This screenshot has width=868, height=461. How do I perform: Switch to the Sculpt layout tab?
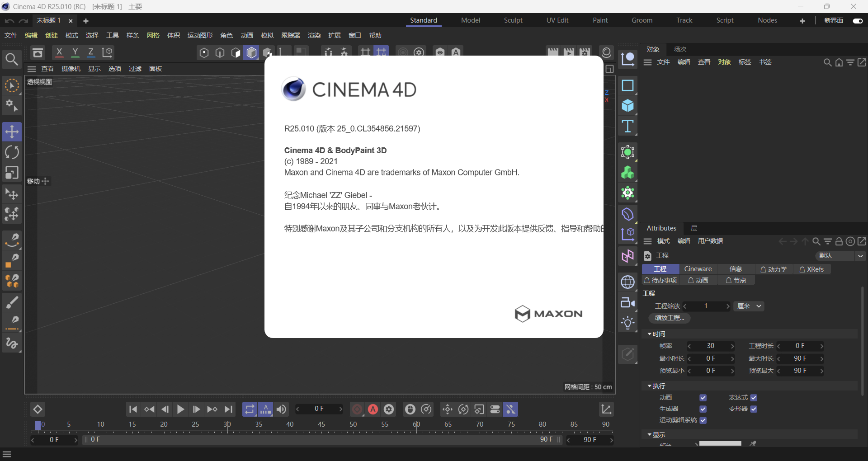tap(513, 20)
